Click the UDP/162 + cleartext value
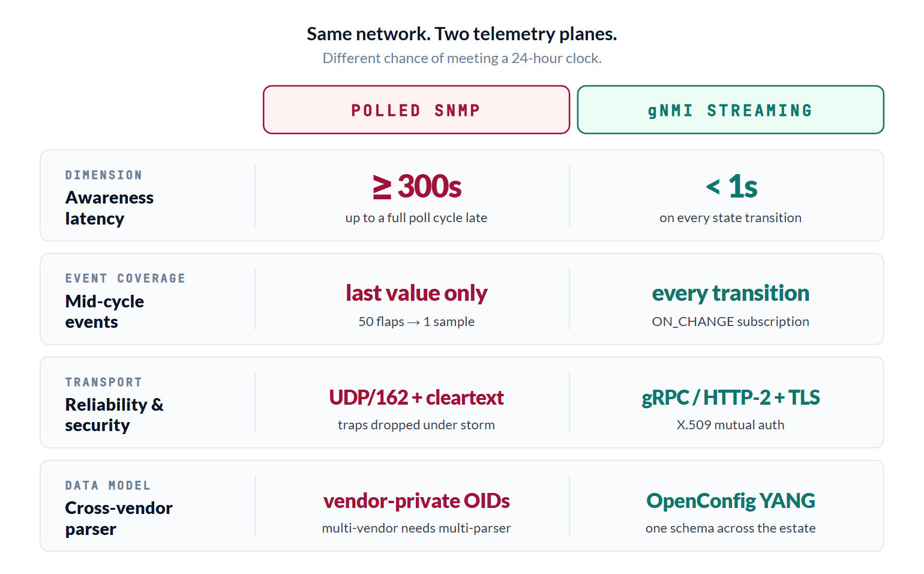 pos(416,397)
